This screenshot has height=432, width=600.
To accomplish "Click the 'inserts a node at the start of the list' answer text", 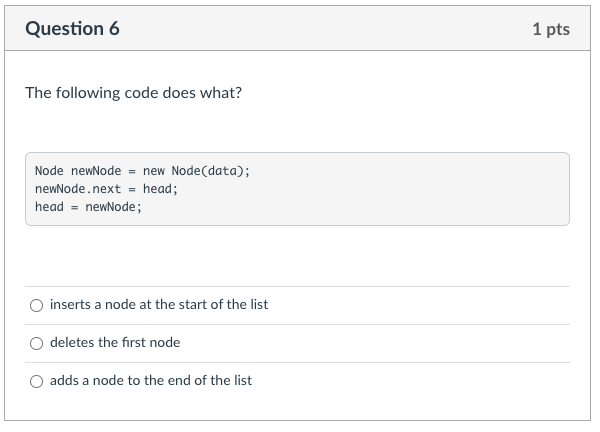I will click(159, 304).
